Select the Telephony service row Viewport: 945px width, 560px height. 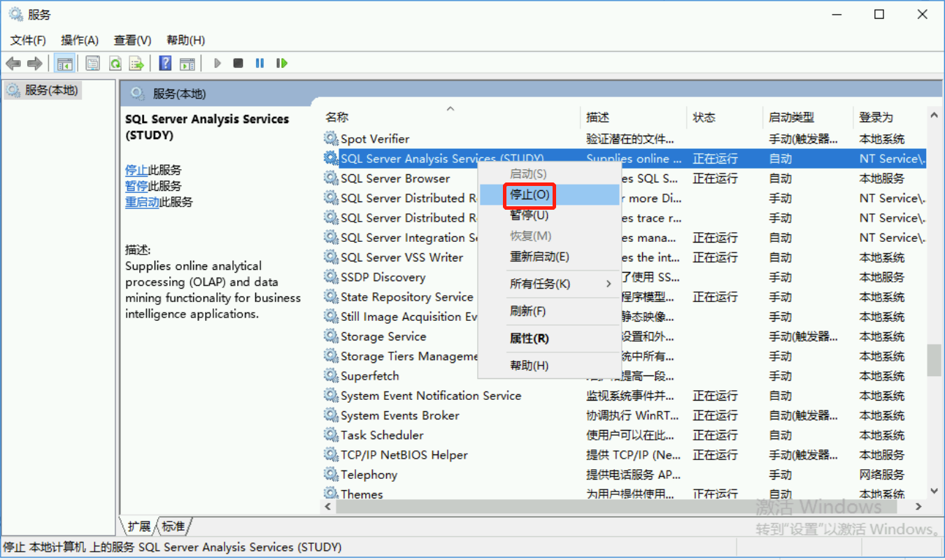tap(625, 474)
